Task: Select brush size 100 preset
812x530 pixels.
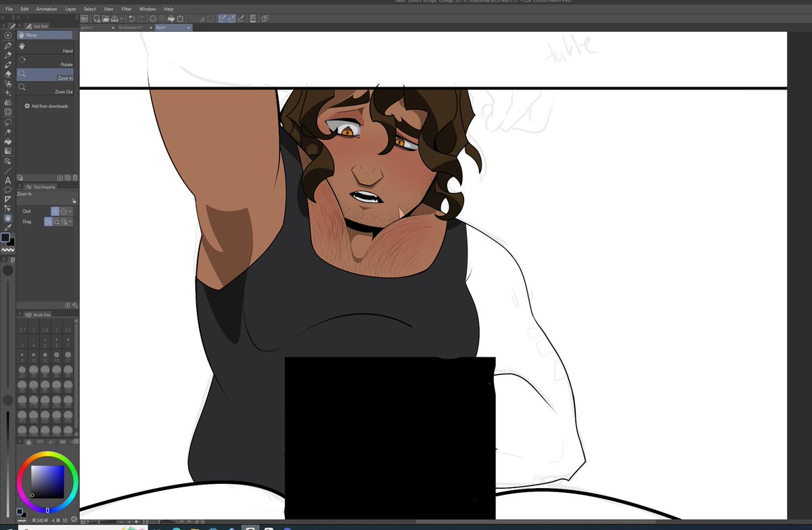Action: coord(57,386)
